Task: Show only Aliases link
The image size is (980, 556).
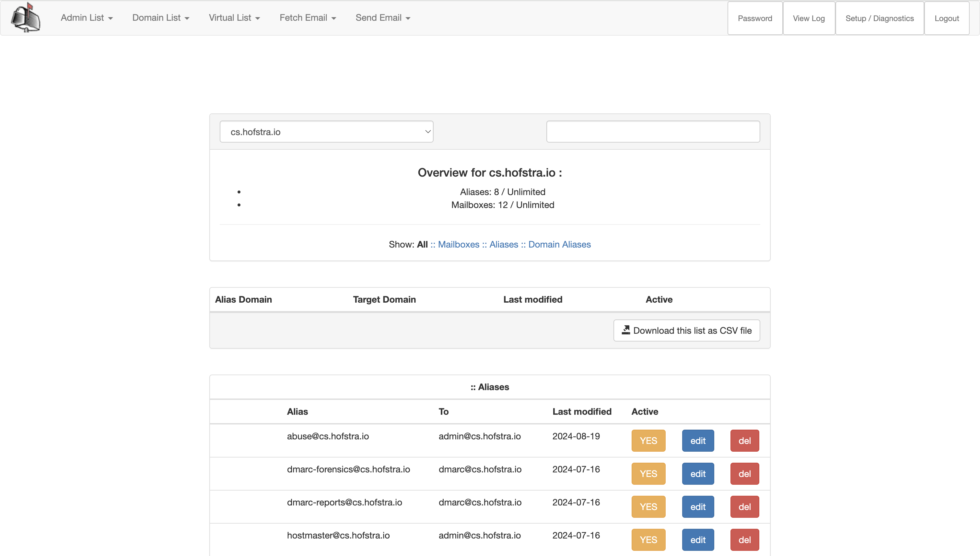Action: 503,244
